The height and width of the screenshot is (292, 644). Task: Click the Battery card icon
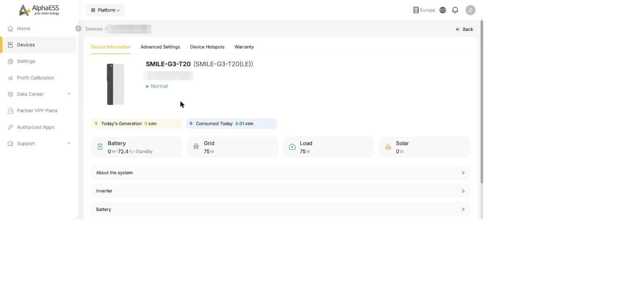tap(100, 147)
